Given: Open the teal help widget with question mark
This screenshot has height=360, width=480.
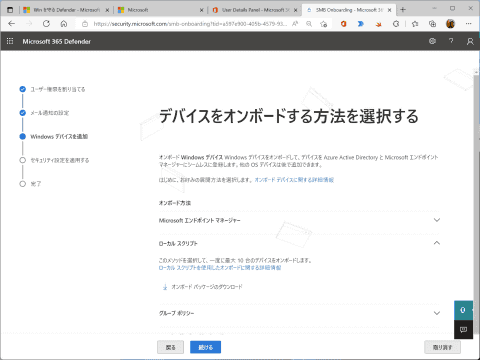Looking at the screenshot, I should (463, 310).
